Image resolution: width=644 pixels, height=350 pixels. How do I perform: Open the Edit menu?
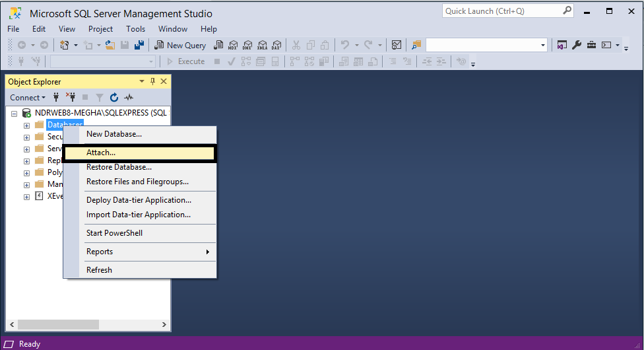click(x=39, y=29)
